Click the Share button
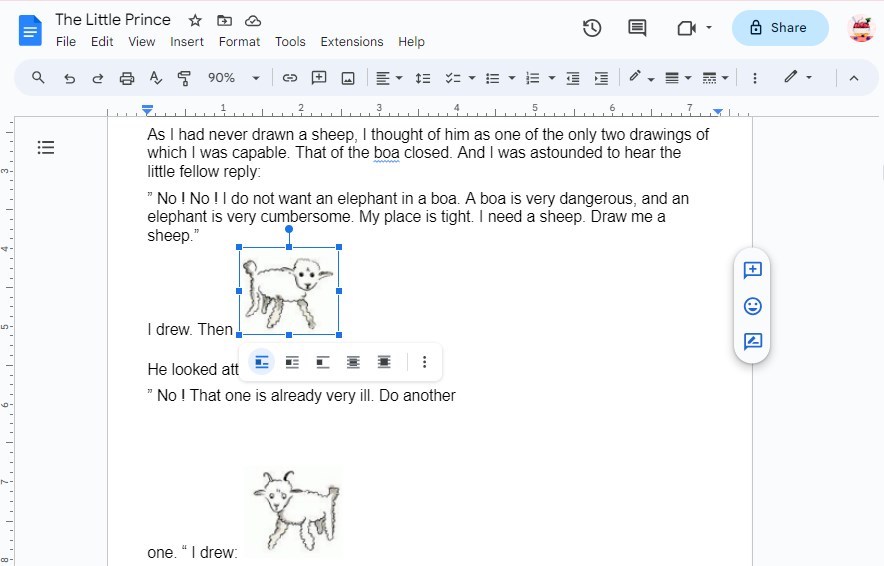Viewport: 884px width, 566px height. (780, 28)
